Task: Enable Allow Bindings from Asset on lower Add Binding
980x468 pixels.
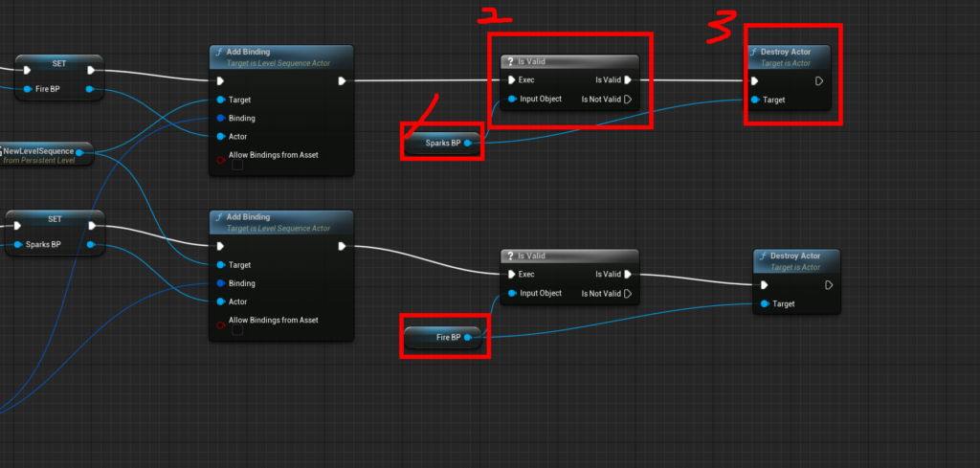Action: click(x=237, y=330)
